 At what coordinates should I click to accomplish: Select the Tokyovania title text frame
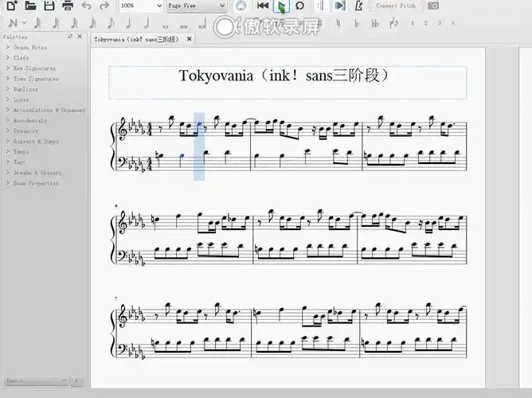tap(288, 83)
